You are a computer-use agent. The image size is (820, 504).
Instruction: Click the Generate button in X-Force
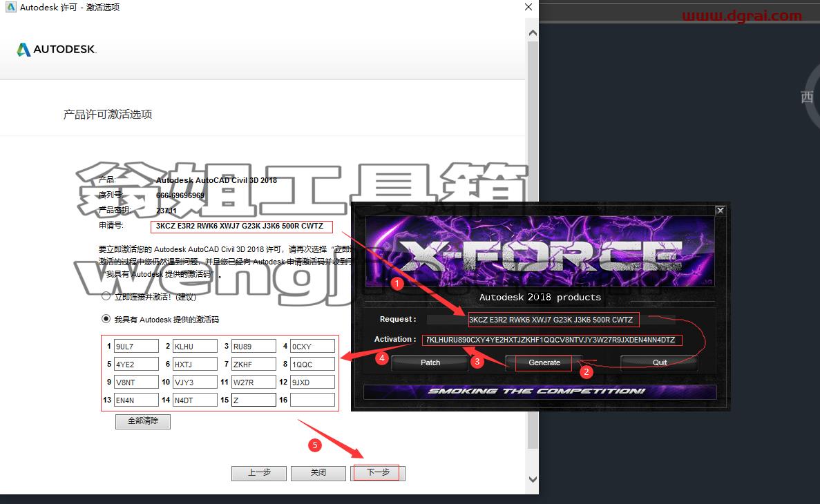(544, 362)
